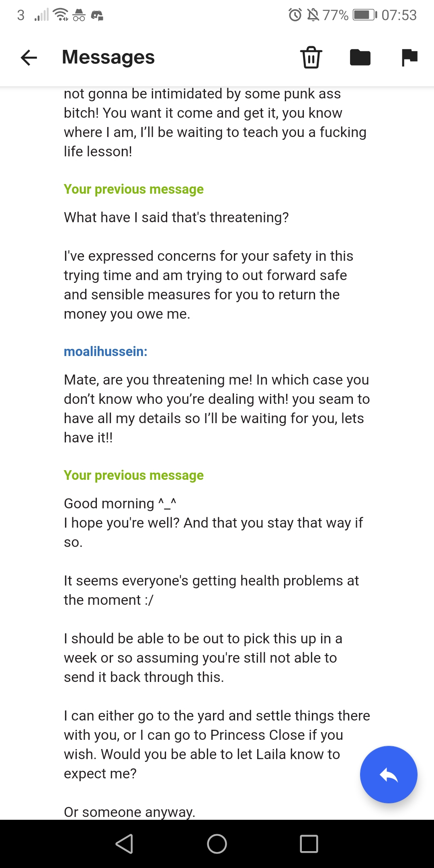Viewport: 434px width, 868px height.
Task: Tap second 'Your previous message' label
Action: [134, 475]
